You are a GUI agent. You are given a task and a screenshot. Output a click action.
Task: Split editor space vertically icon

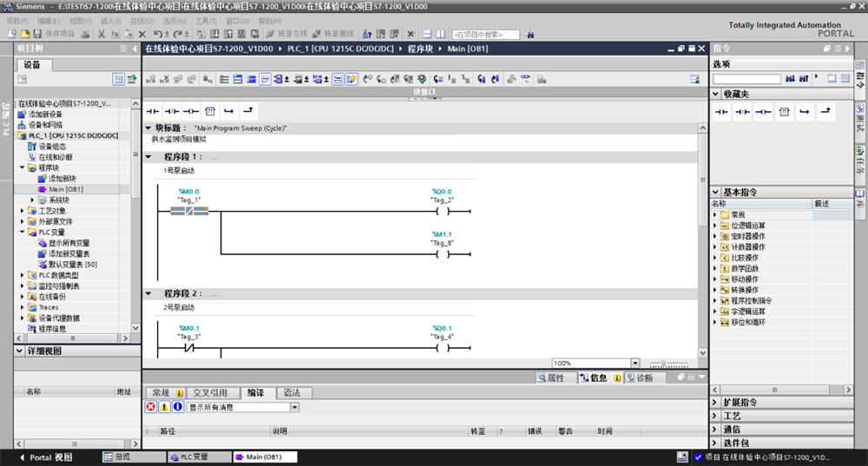[441, 35]
